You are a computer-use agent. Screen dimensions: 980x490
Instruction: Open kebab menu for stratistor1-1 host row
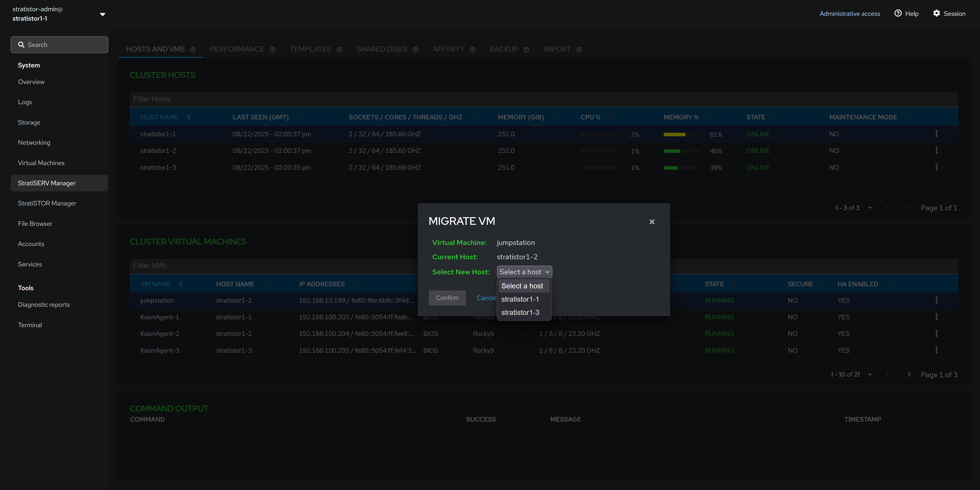click(936, 133)
